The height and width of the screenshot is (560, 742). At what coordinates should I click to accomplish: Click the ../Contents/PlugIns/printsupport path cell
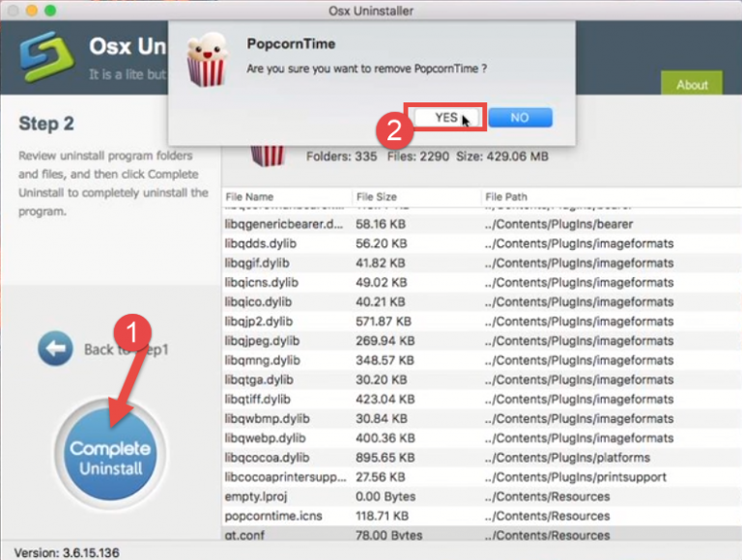pyautogui.click(x=576, y=477)
